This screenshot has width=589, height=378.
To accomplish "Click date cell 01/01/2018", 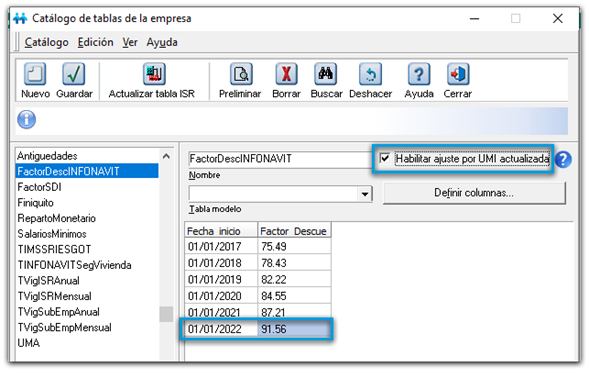I will 221,263.
